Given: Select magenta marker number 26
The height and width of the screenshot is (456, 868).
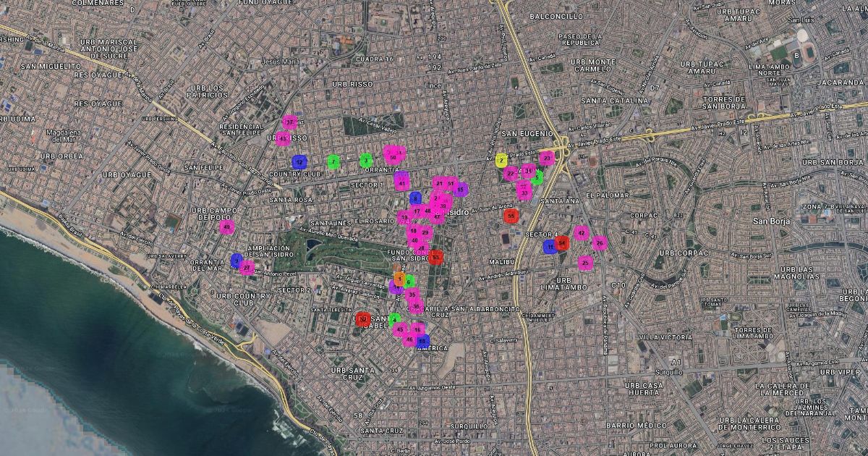Looking at the screenshot, I should point(600,243).
